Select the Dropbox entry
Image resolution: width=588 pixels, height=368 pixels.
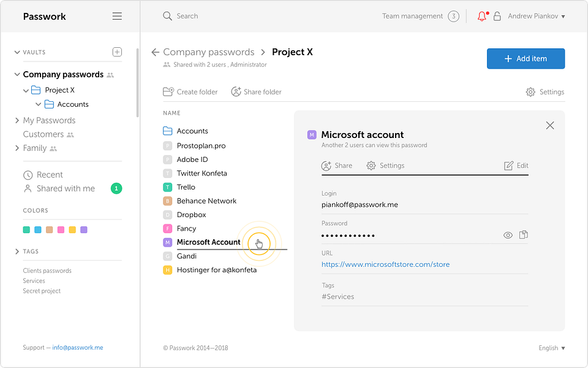191,215
